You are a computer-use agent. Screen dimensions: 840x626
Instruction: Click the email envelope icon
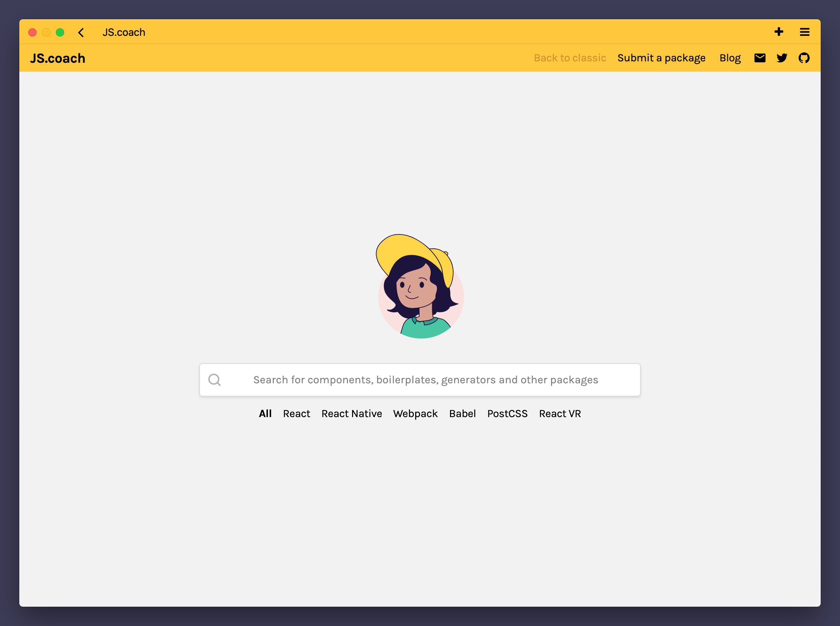coord(760,58)
